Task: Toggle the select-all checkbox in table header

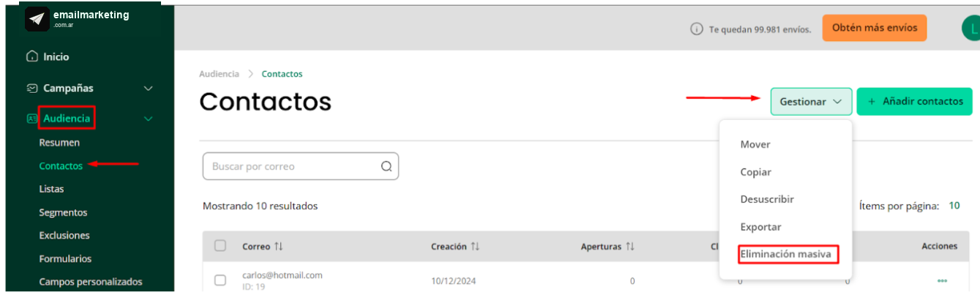Action: (220, 246)
